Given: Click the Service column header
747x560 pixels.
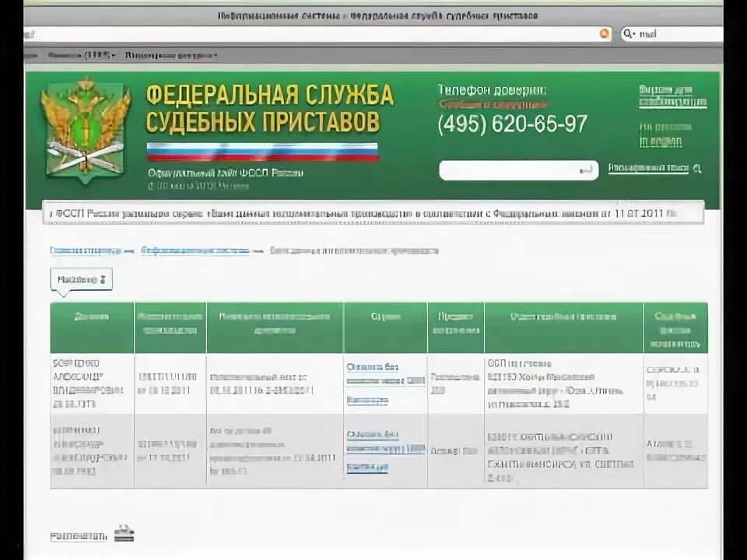Looking at the screenshot, I should (385, 327).
